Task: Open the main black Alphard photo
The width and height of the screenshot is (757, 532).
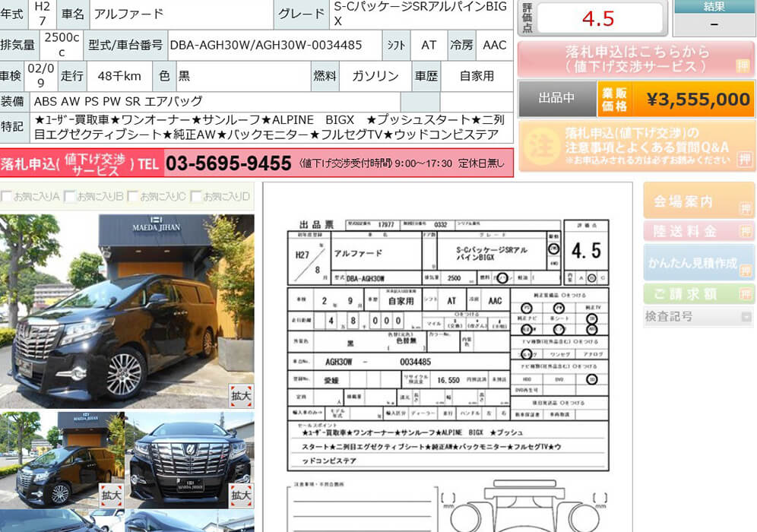Action: tap(127, 312)
